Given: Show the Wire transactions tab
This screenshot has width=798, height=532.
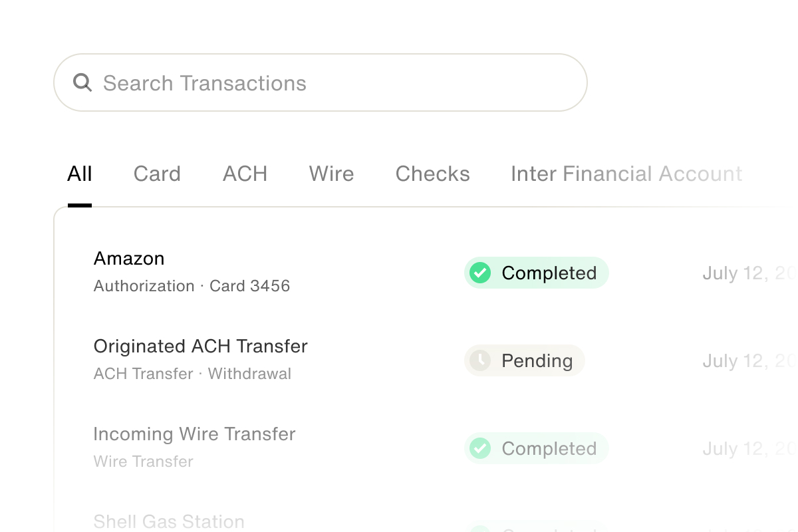Looking at the screenshot, I should (x=331, y=174).
